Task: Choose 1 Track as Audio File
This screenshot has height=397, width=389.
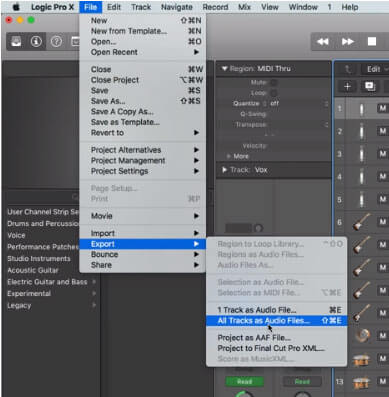Action: coord(277,310)
